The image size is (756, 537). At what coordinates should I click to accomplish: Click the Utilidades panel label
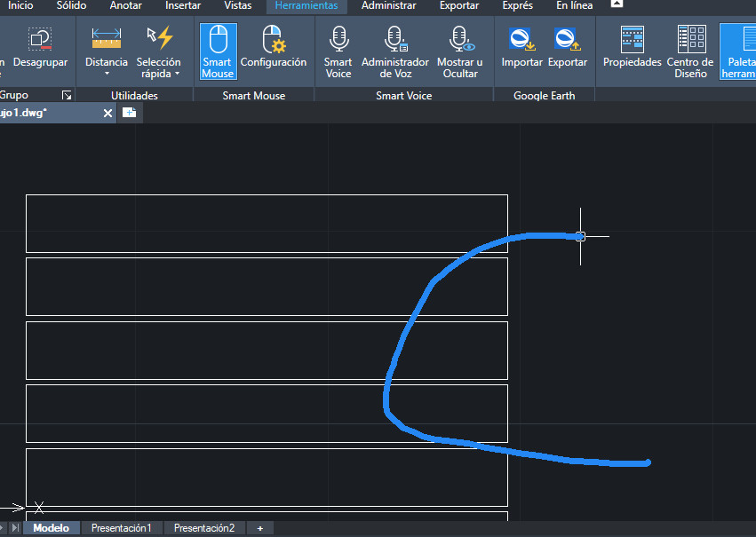coord(134,96)
